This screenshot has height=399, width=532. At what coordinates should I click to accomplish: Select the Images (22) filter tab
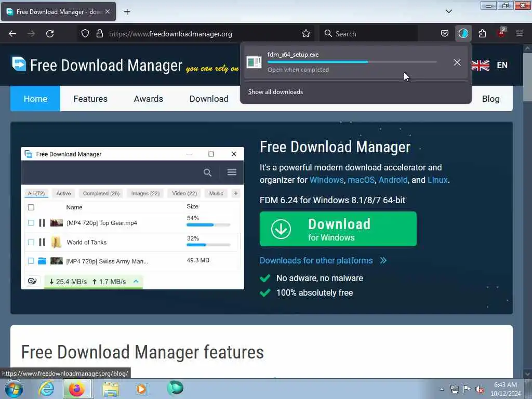(145, 193)
